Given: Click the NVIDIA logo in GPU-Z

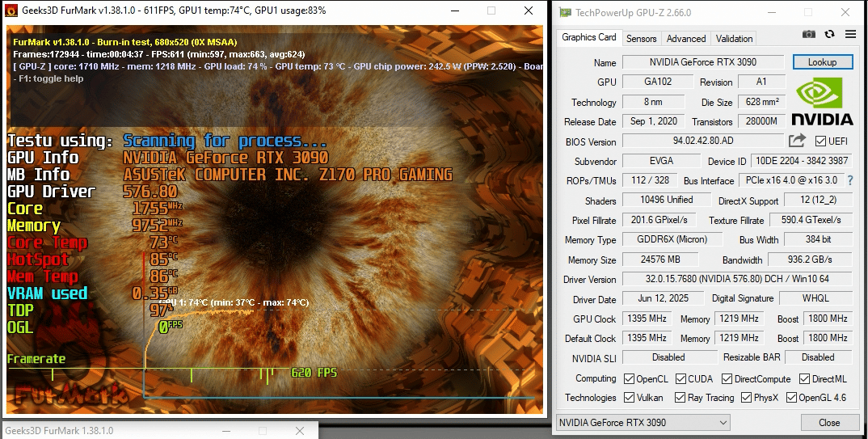Looking at the screenshot, I should pos(822,101).
